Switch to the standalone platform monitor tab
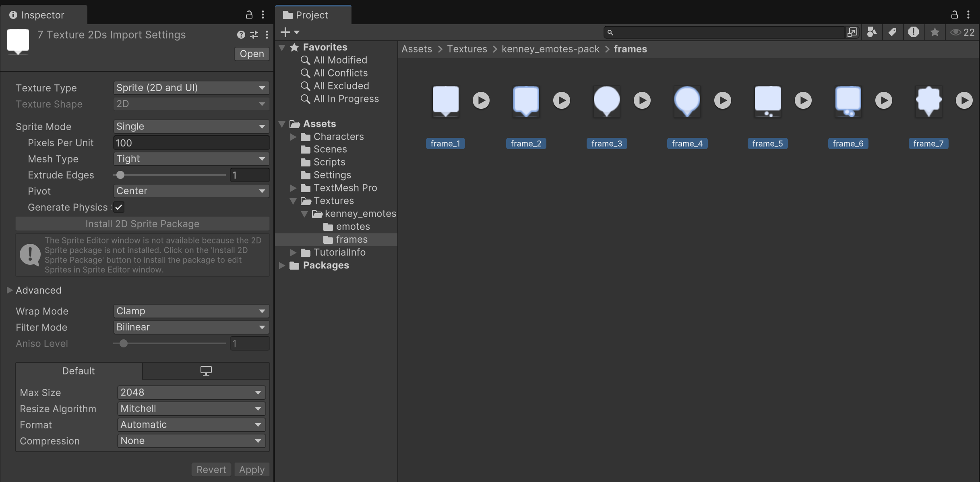The image size is (980, 482). [206, 371]
